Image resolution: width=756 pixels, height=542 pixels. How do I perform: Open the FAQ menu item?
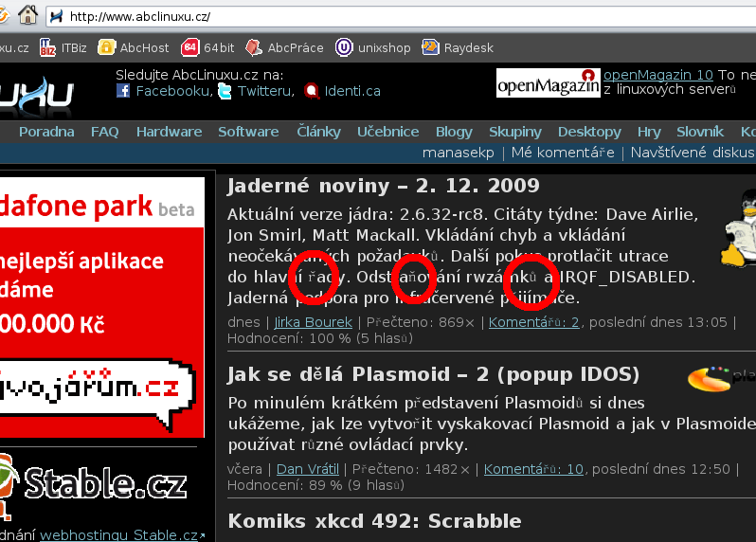coord(104,132)
